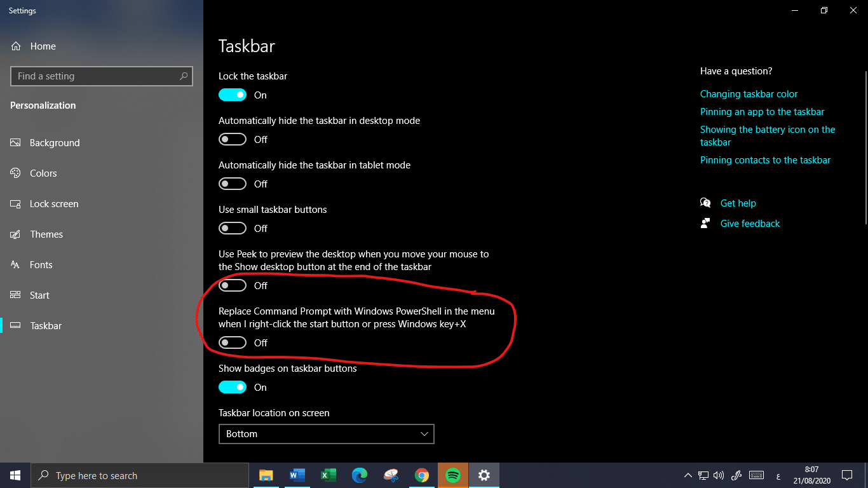Open Windows Ink Workspace pen icon
Image resolution: width=868 pixels, height=488 pixels.
click(x=737, y=475)
